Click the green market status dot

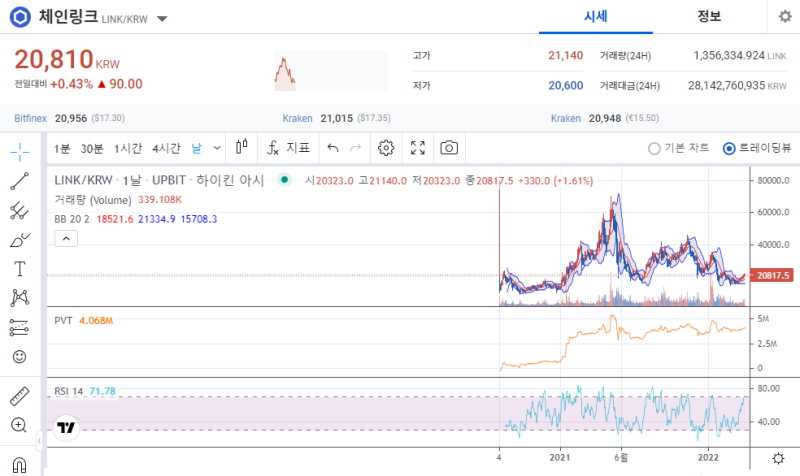click(x=284, y=180)
